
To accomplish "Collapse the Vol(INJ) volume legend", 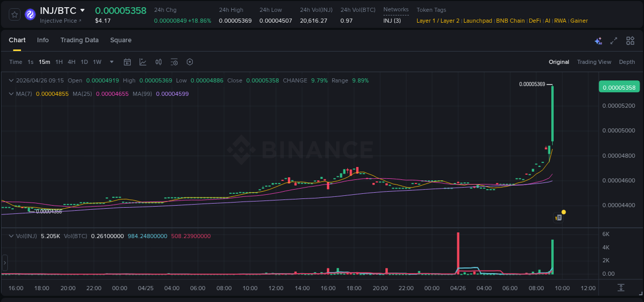I will pos(11,236).
